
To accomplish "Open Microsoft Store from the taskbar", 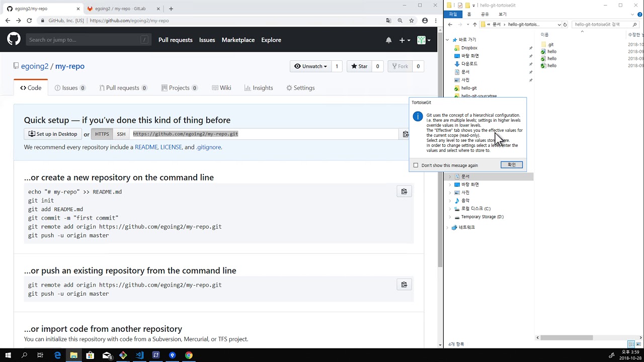I will pos(90,355).
